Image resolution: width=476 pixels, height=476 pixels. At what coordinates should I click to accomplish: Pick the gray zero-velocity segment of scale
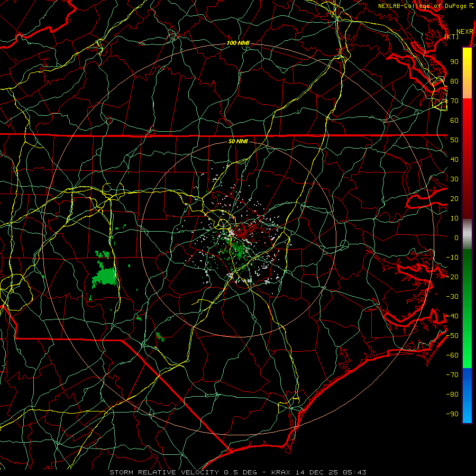pyautogui.click(x=467, y=234)
